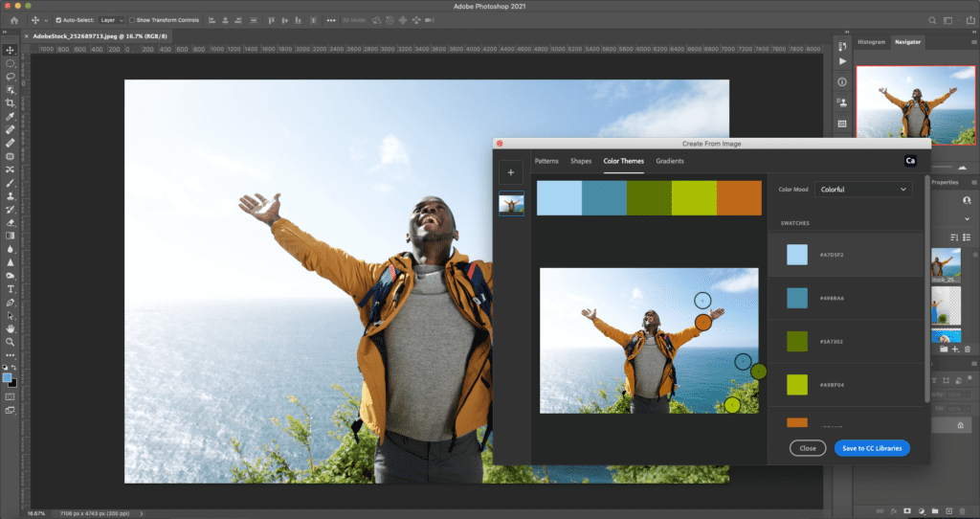980x519 pixels.
Task: Select the Zoom tool magnifier
Action: (x=10, y=342)
